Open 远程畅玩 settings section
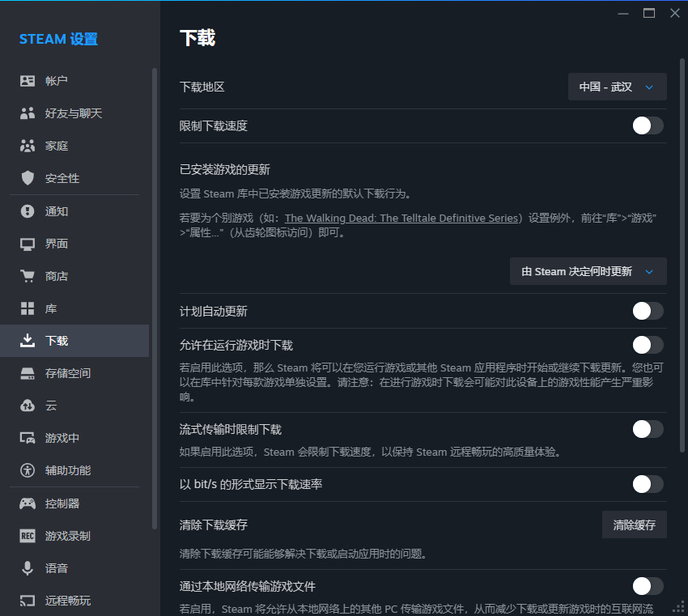Image resolution: width=688 pixels, height=616 pixels. coord(74,601)
